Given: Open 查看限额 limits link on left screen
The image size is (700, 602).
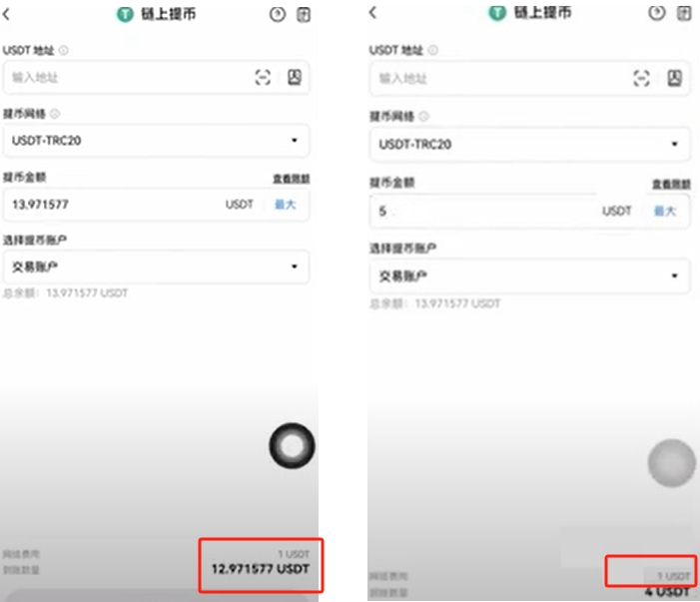Looking at the screenshot, I should point(292,179).
